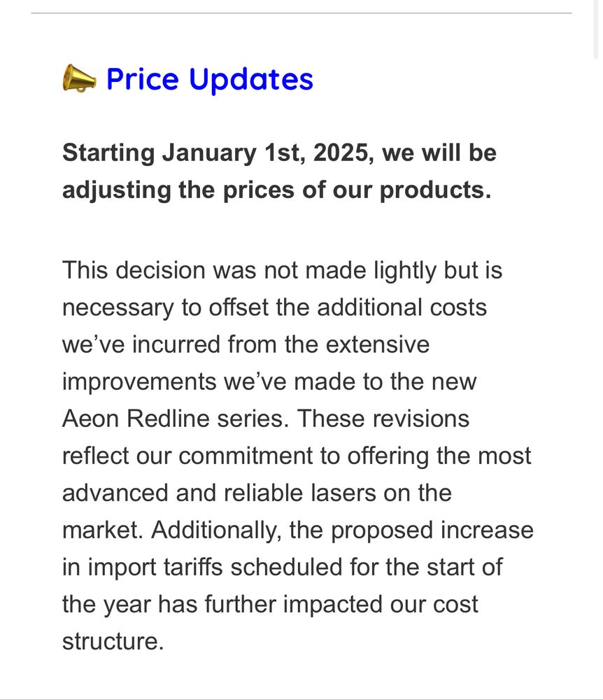Click the final word 'structure.'

(x=113, y=641)
